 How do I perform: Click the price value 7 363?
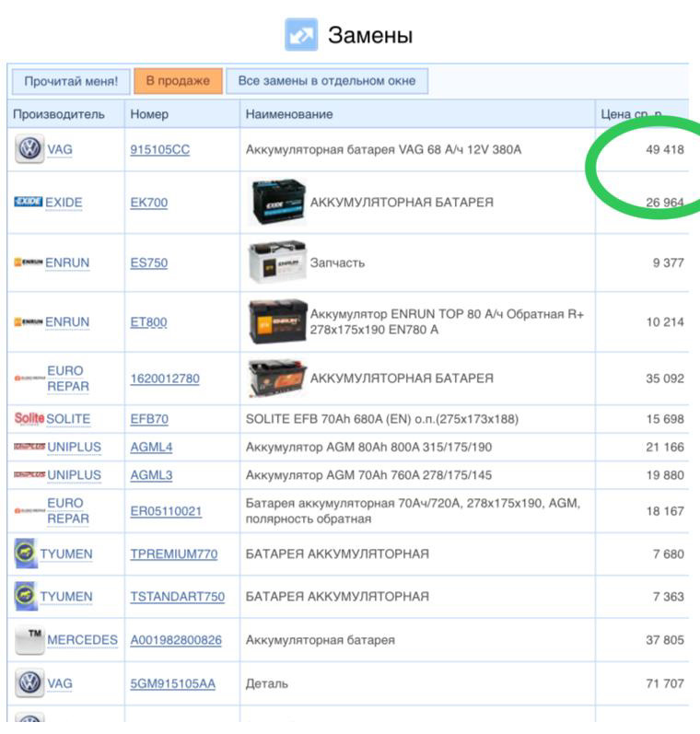click(668, 597)
